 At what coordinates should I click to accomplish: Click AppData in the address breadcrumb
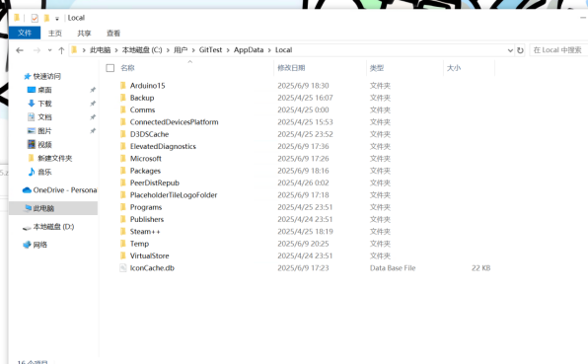click(x=249, y=50)
